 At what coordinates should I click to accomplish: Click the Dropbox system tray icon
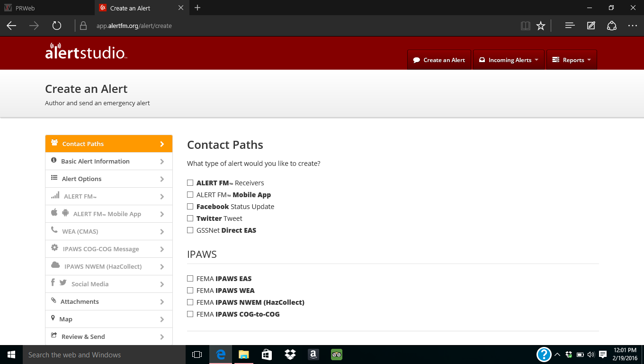pos(569,355)
